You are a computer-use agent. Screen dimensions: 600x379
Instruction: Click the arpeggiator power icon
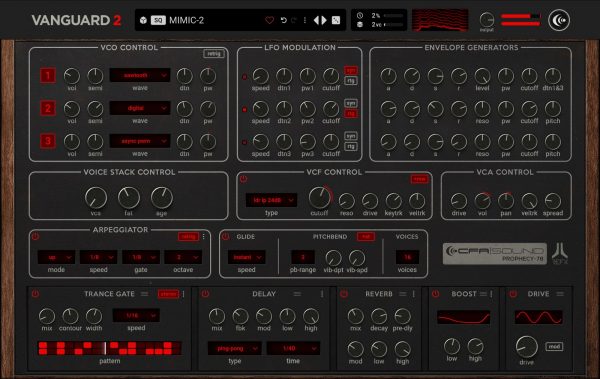[x=36, y=237]
